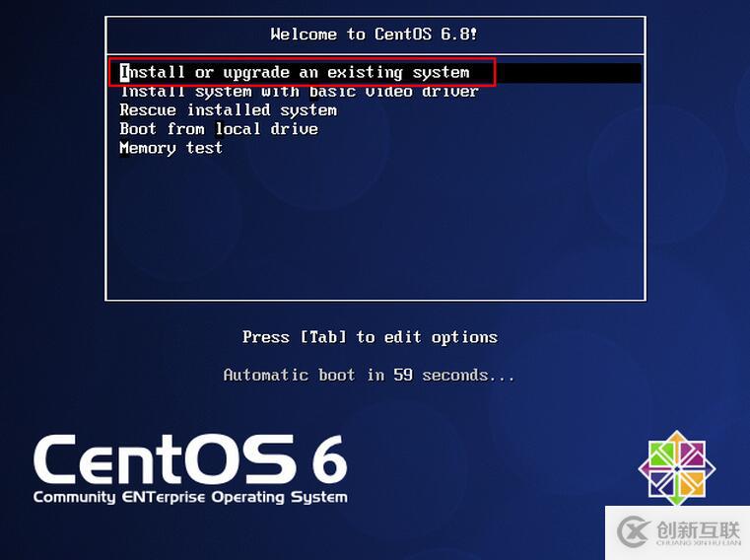Click the Community ENTerprise Operating System tagline
This screenshot has width=750, height=560.
pyautogui.click(x=190, y=497)
